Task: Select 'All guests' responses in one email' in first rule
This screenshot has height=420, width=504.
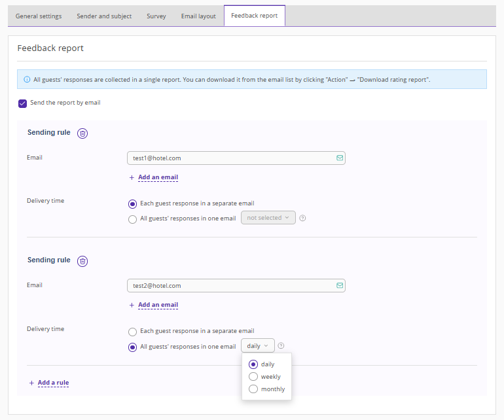Action: pos(133,219)
